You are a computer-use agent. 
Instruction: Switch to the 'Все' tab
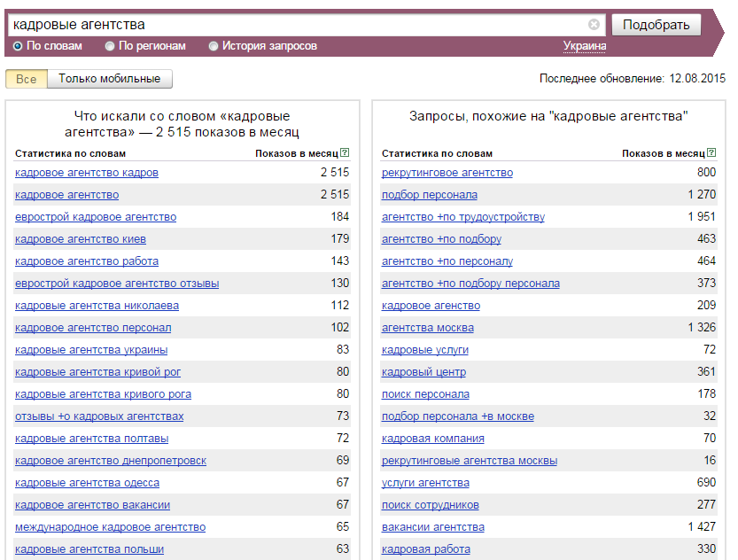coord(27,79)
